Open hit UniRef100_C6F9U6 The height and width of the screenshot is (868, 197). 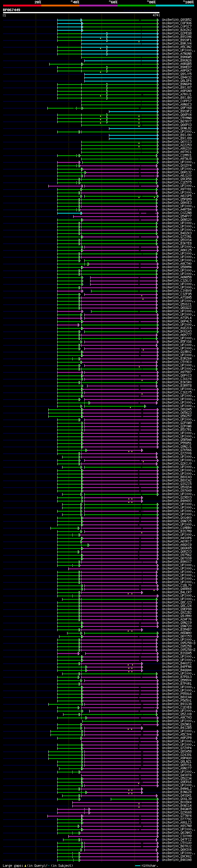coord(177,23)
